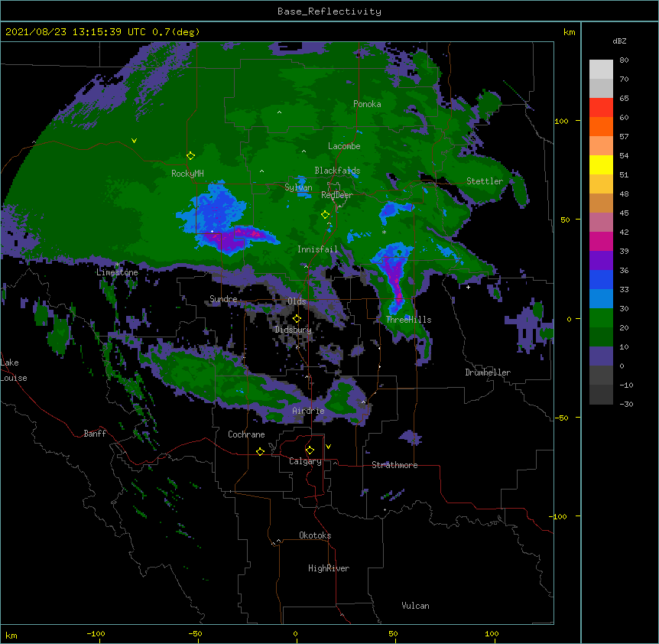This screenshot has width=659, height=644.
Task: Pick the orange 57-60 dBZ legend swatch
Action: tap(601, 126)
